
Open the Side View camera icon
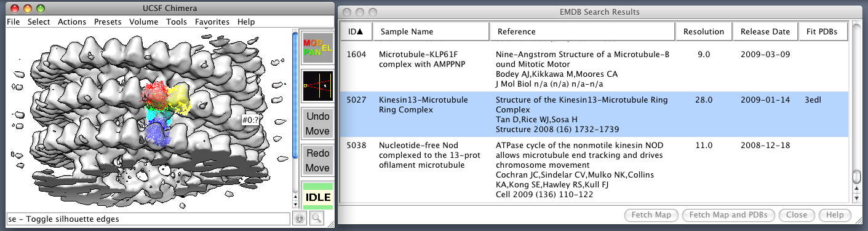(317, 87)
